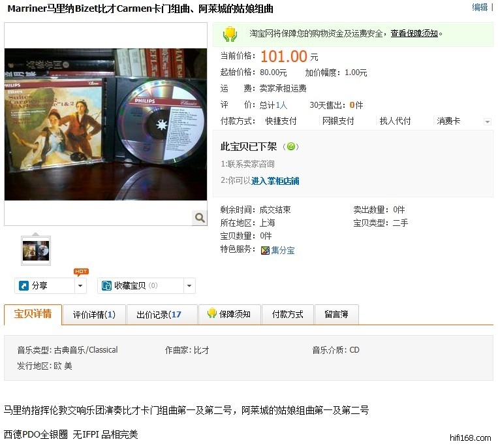Image resolution: width=498 pixels, height=448 pixels.
Task: View the reviewer count 1人 link
Action: pyautogui.click(x=281, y=105)
